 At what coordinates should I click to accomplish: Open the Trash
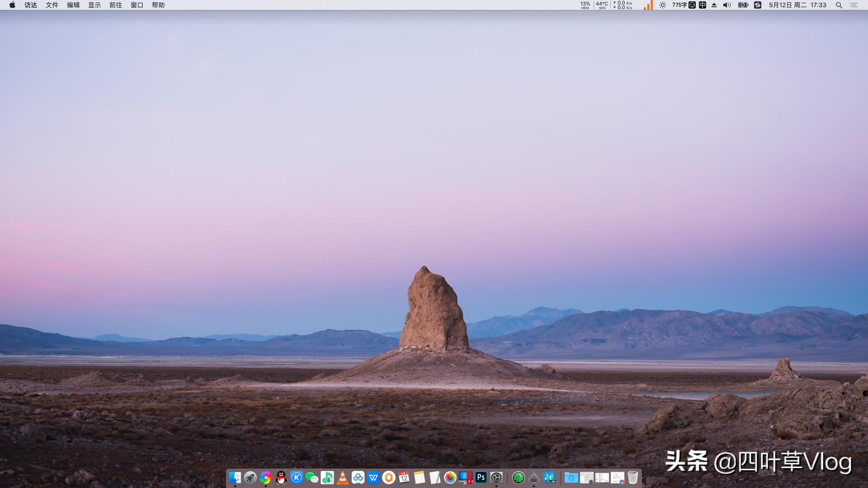click(633, 478)
